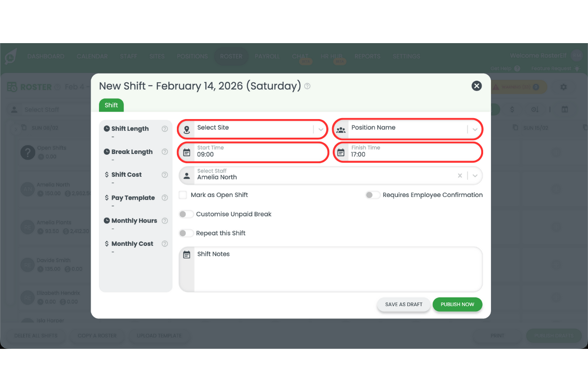Enable Requires Employee Confirmation toggle
The image size is (588, 392).
click(372, 195)
